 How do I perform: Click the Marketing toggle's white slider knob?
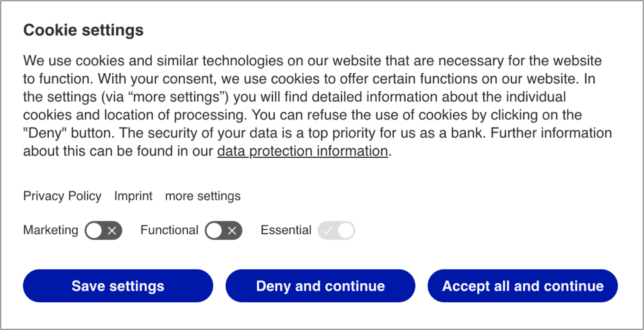95,230
